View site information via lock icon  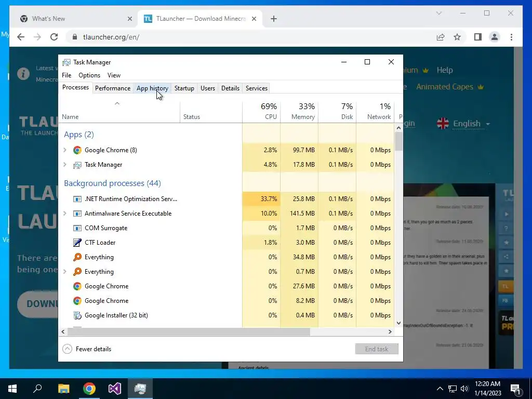click(75, 37)
